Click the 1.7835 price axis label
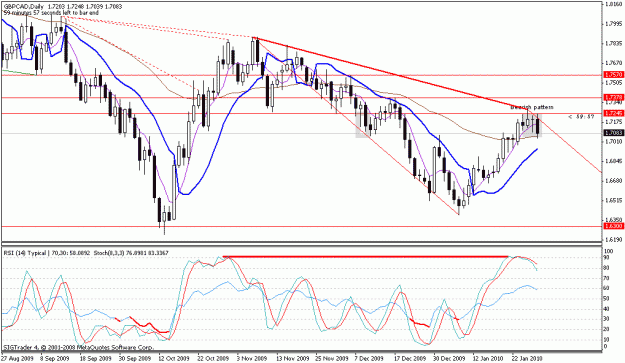 (613, 43)
